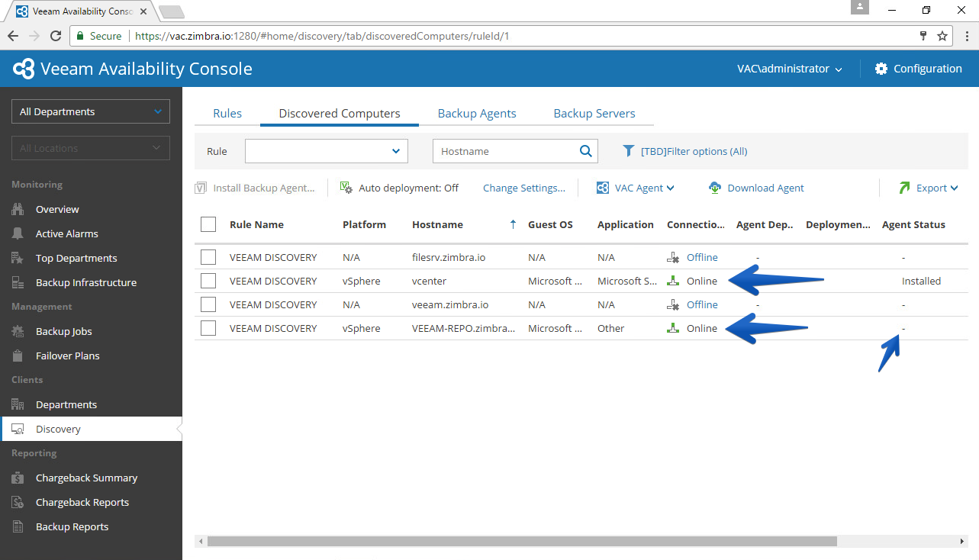Toggle the select-all checkbox in table header

208,224
